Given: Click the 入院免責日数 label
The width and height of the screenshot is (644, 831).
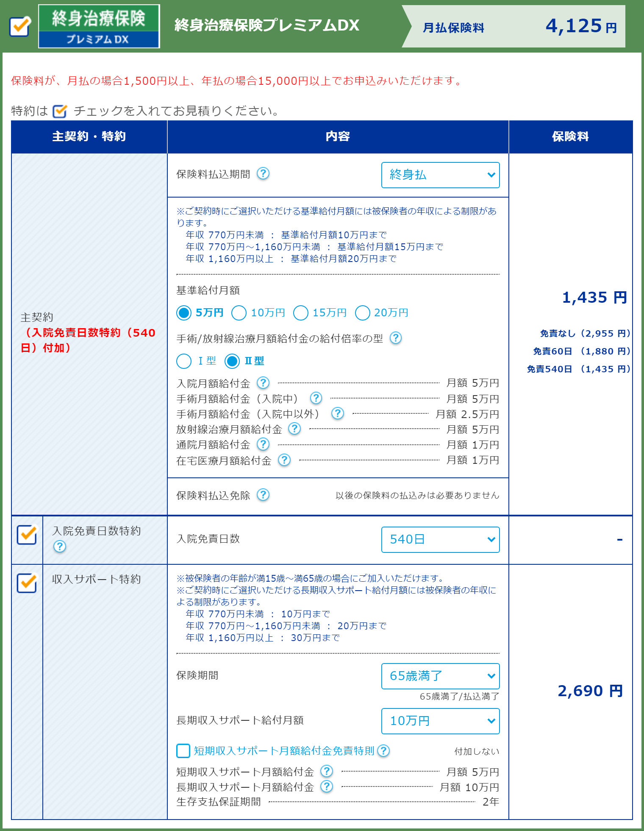Looking at the screenshot, I should pyautogui.click(x=208, y=539).
